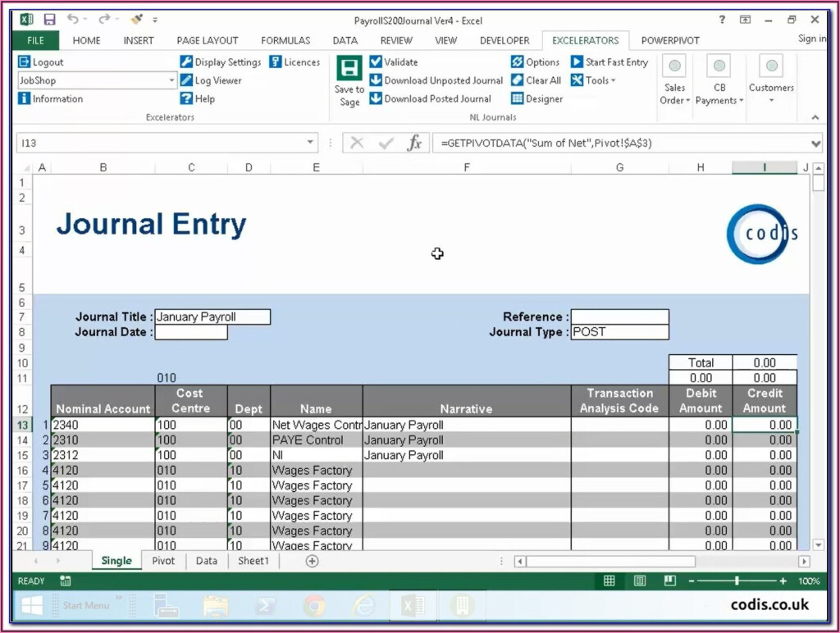840x633 pixels.
Task: Open File Explorer from the taskbar
Action: (x=216, y=606)
